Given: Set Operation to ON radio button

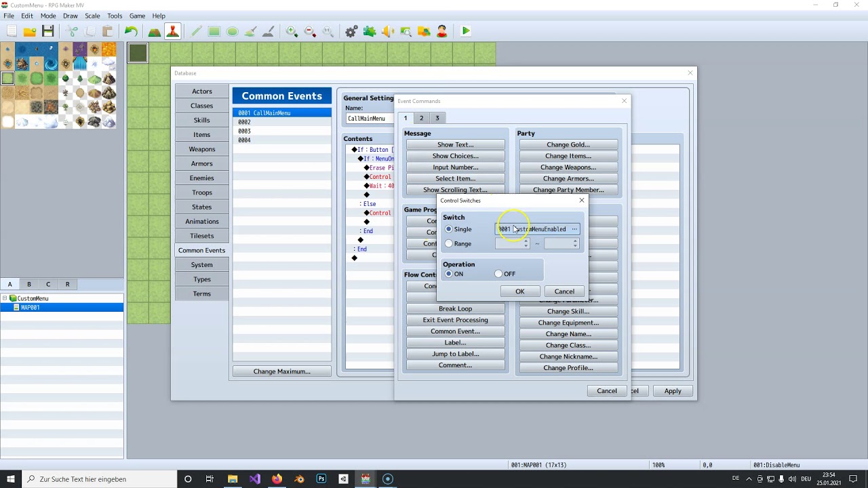Looking at the screenshot, I should click(449, 274).
